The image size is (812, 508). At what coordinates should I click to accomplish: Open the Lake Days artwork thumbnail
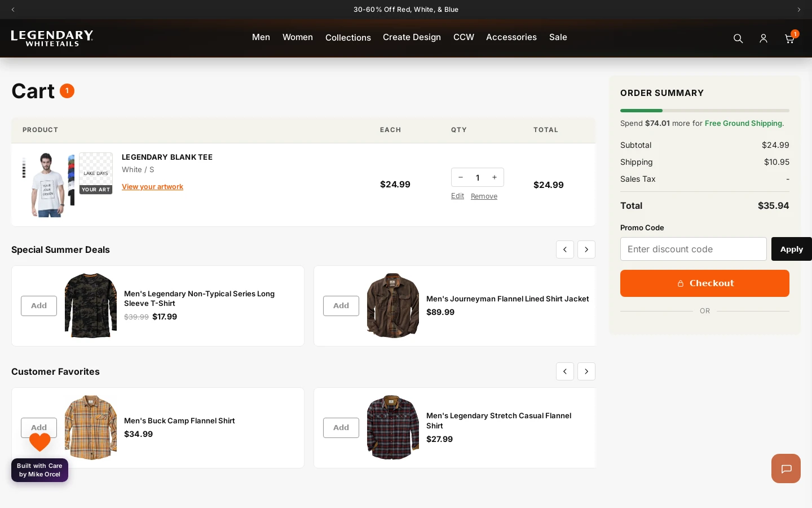96,173
